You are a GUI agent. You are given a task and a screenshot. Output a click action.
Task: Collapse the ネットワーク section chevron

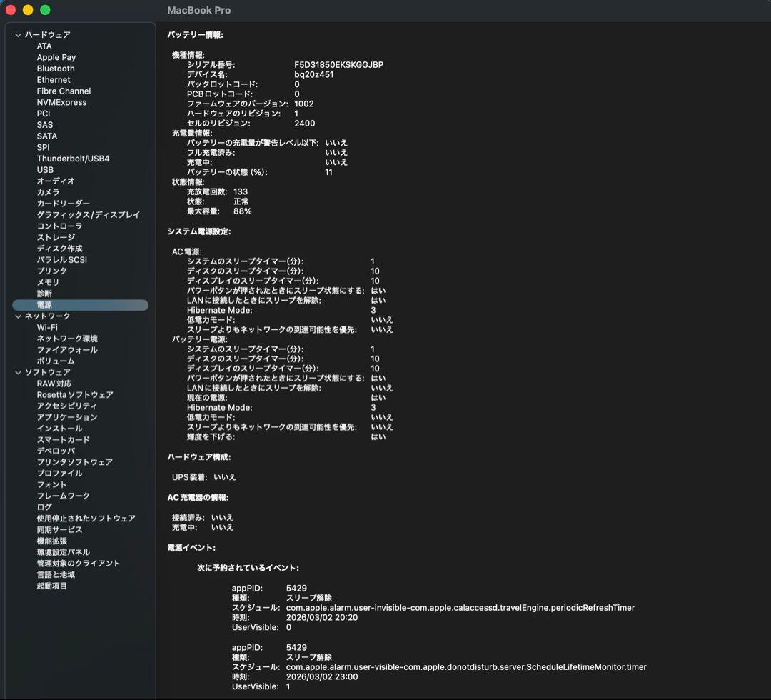click(18, 316)
